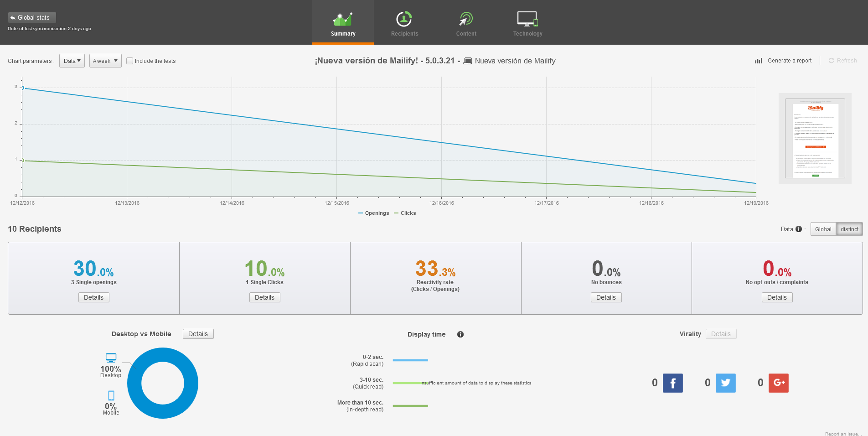Open the Data chart parameter dropdown
868x436 pixels.
tap(72, 61)
